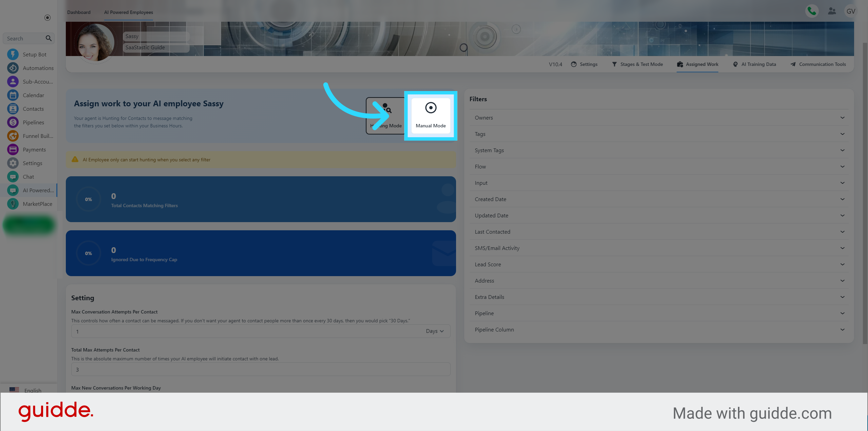Open AI Powered Employees sidebar icon
The height and width of the screenshot is (431, 868).
(x=13, y=190)
